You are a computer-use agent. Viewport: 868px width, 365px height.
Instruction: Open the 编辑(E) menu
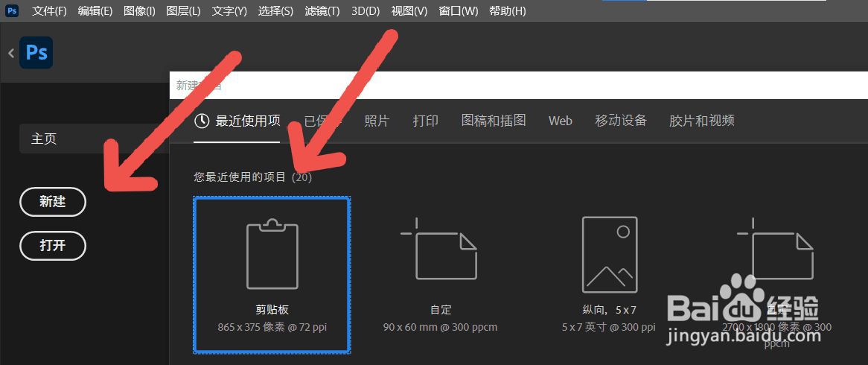[95, 11]
